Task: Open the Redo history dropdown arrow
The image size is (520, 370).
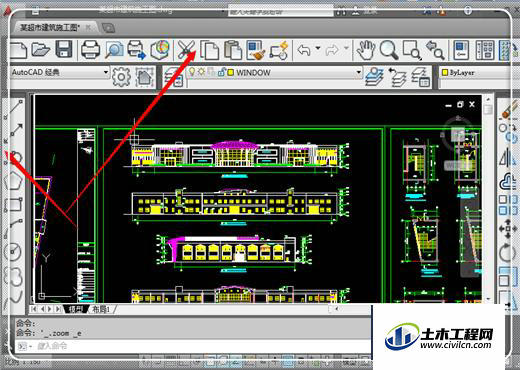Action: (346, 49)
